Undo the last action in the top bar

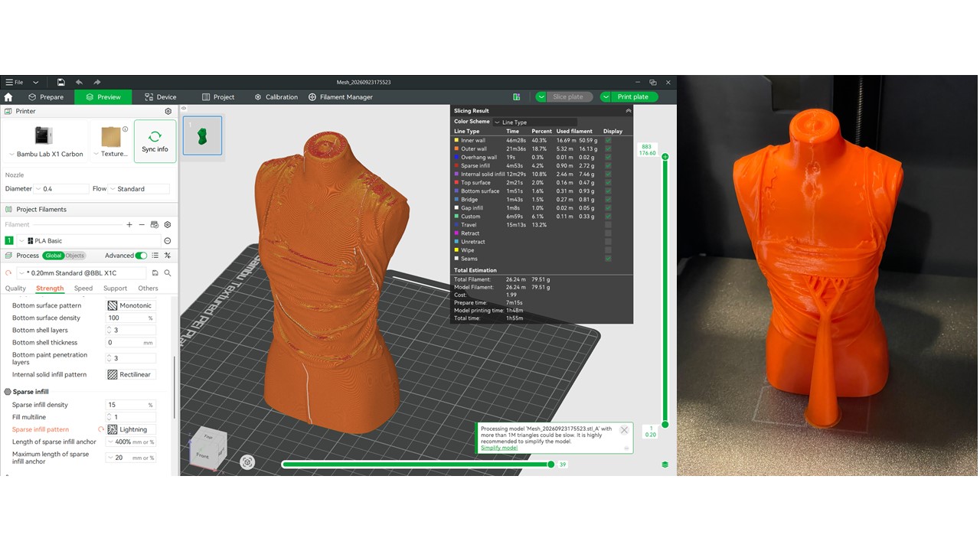coord(79,82)
